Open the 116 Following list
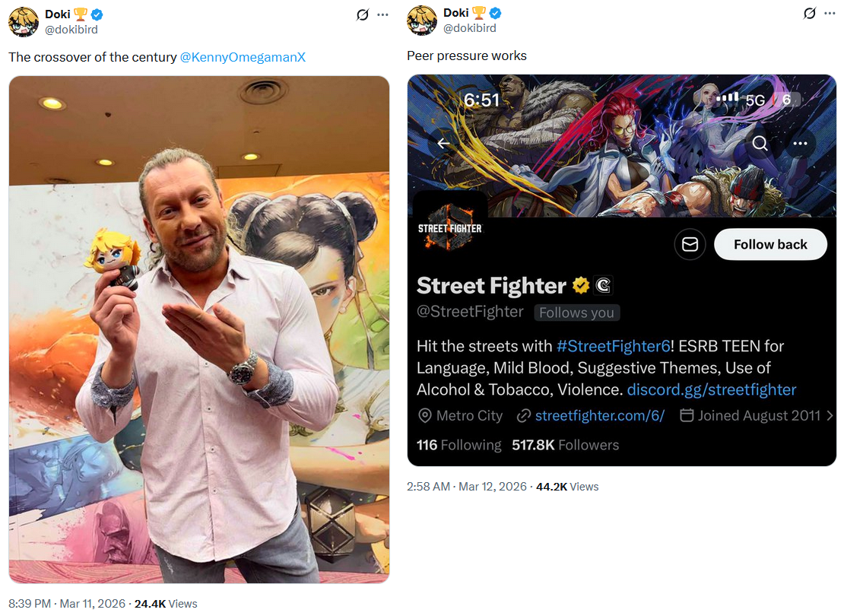844x616 pixels. (458, 446)
